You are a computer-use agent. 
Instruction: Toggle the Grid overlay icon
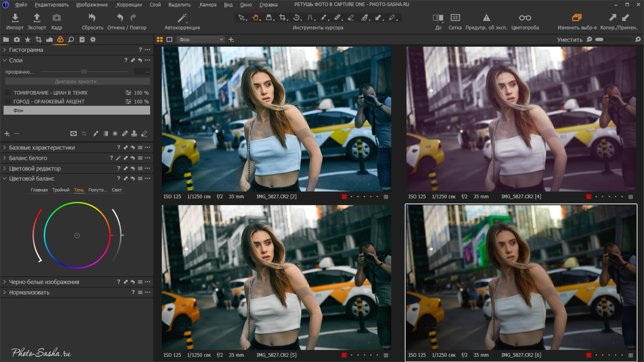[x=455, y=18]
